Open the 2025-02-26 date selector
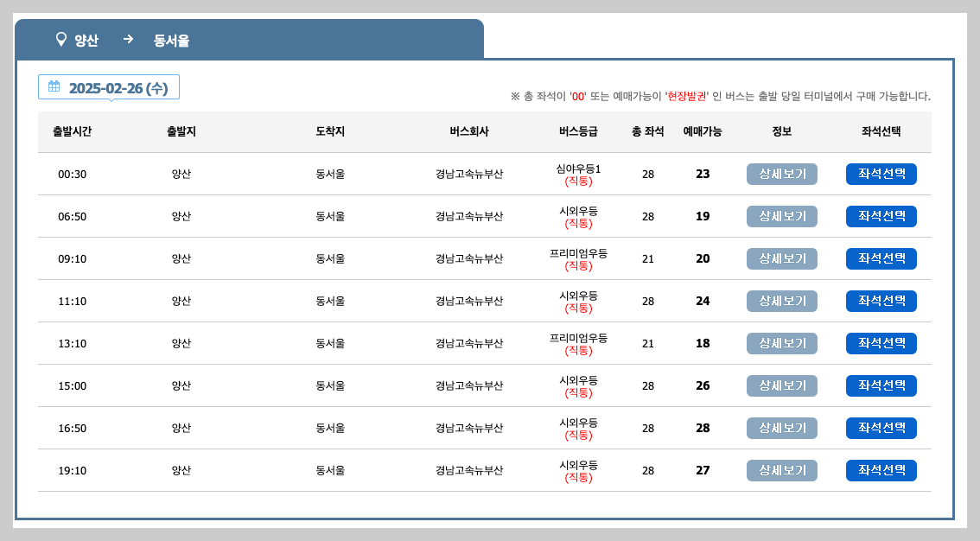Image resolution: width=980 pixels, height=541 pixels. click(108, 86)
